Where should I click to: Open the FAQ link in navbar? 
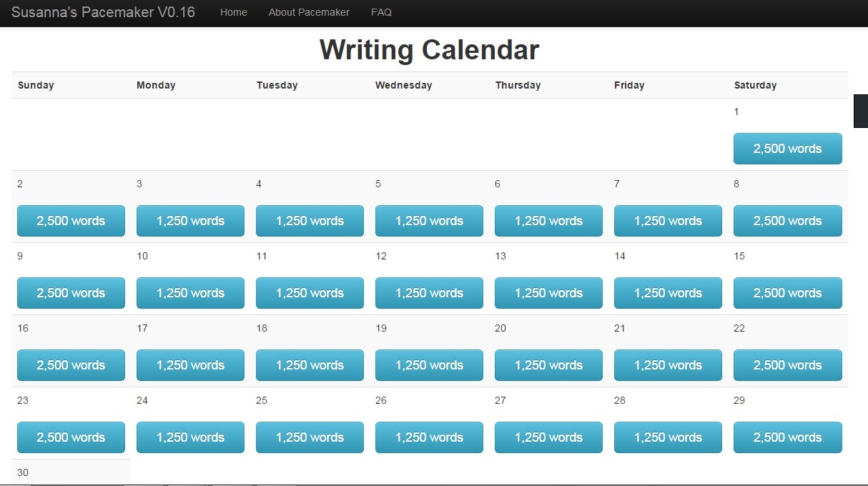pyautogui.click(x=381, y=12)
